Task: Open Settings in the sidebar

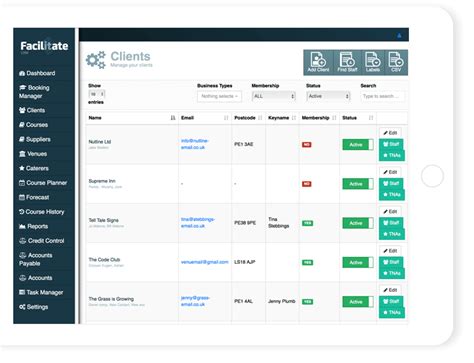Action: (x=34, y=307)
